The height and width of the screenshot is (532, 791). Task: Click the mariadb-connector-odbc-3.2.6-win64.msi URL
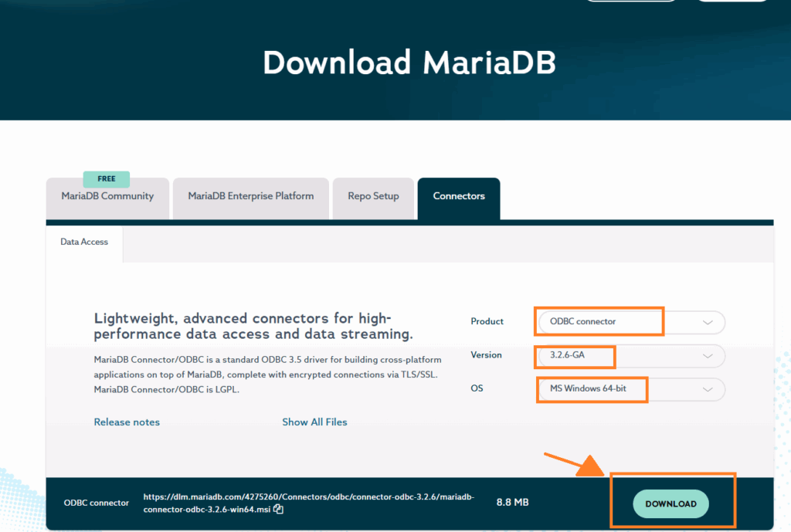(309, 503)
